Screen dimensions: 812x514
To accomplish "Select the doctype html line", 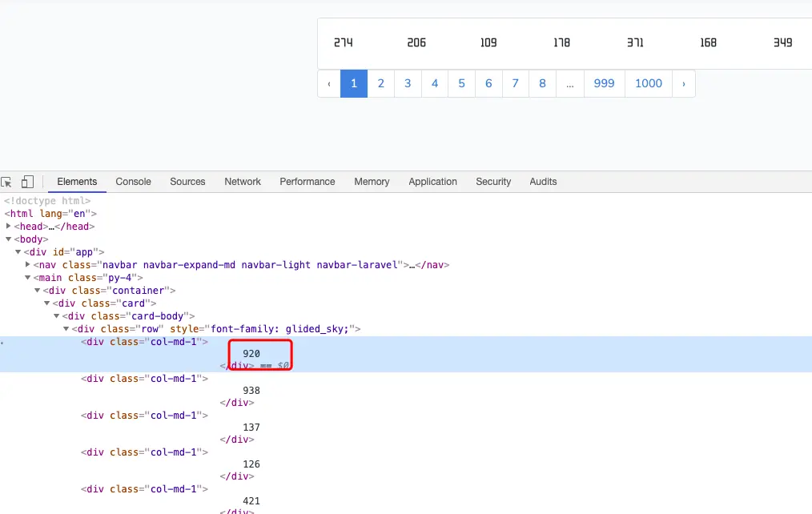I will (47, 201).
